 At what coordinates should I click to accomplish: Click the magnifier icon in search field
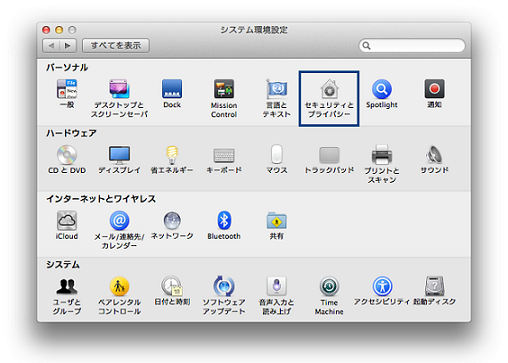(366, 46)
